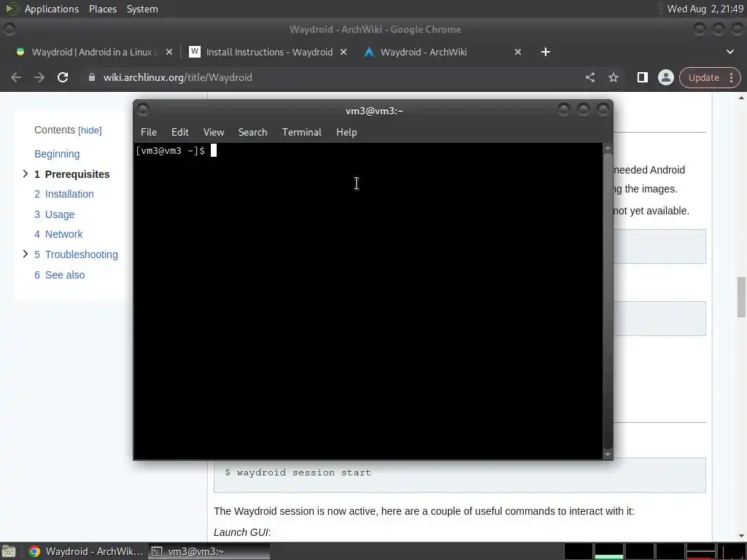Go to Network section

[x=58, y=234]
